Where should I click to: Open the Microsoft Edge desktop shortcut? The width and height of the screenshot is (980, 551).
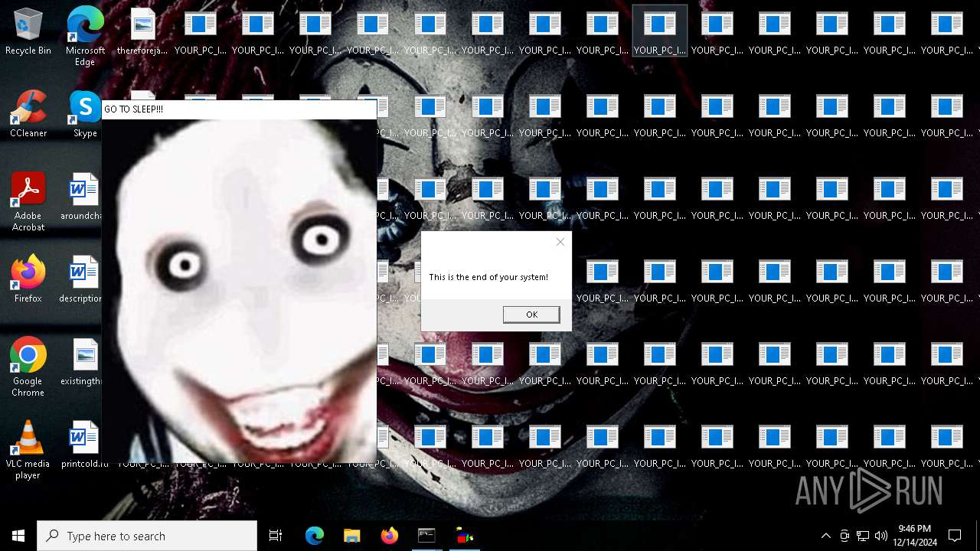click(85, 37)
